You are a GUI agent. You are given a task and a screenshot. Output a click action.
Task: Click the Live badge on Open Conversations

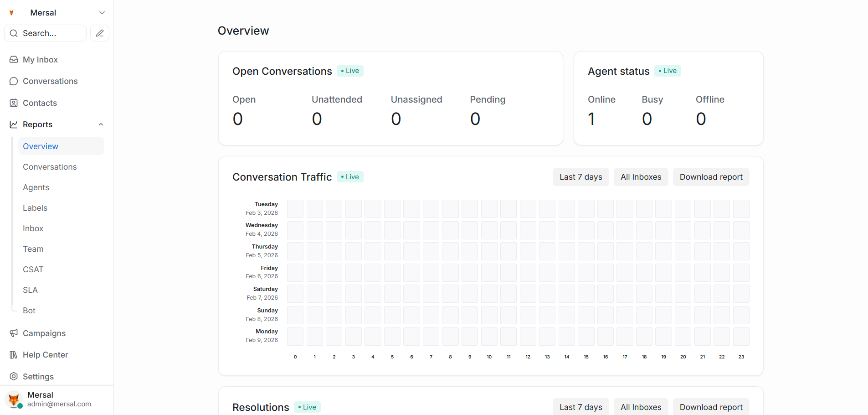(x=349, y=71)
